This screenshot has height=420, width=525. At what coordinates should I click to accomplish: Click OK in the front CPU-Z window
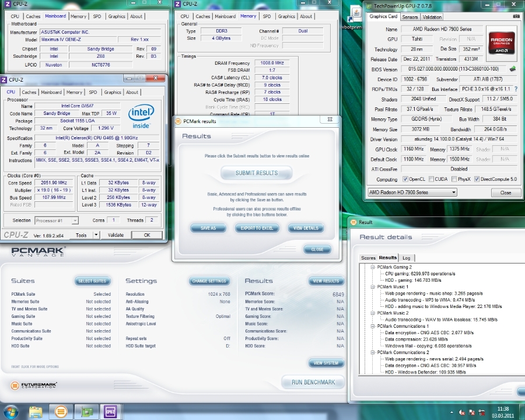(147, 235)
